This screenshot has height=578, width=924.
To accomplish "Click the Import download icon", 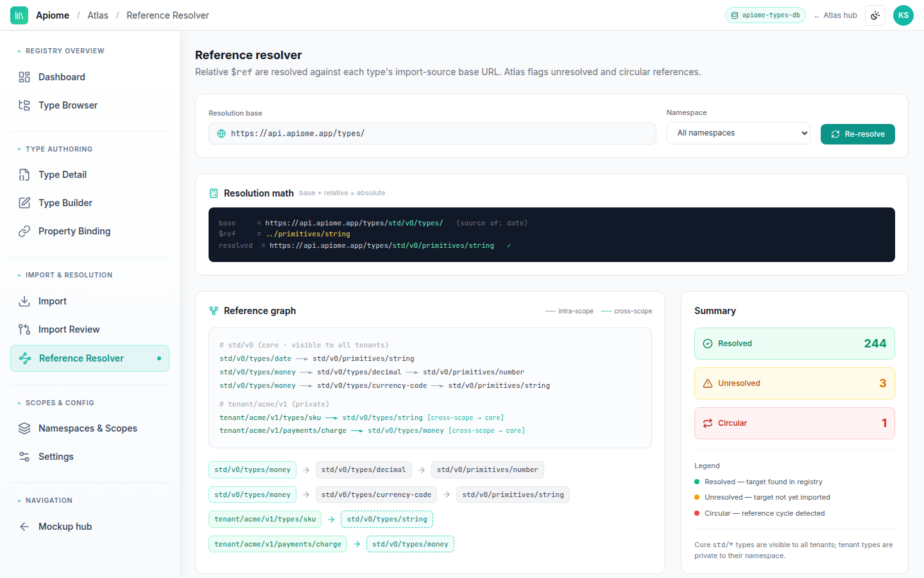I will coord(24,301).
